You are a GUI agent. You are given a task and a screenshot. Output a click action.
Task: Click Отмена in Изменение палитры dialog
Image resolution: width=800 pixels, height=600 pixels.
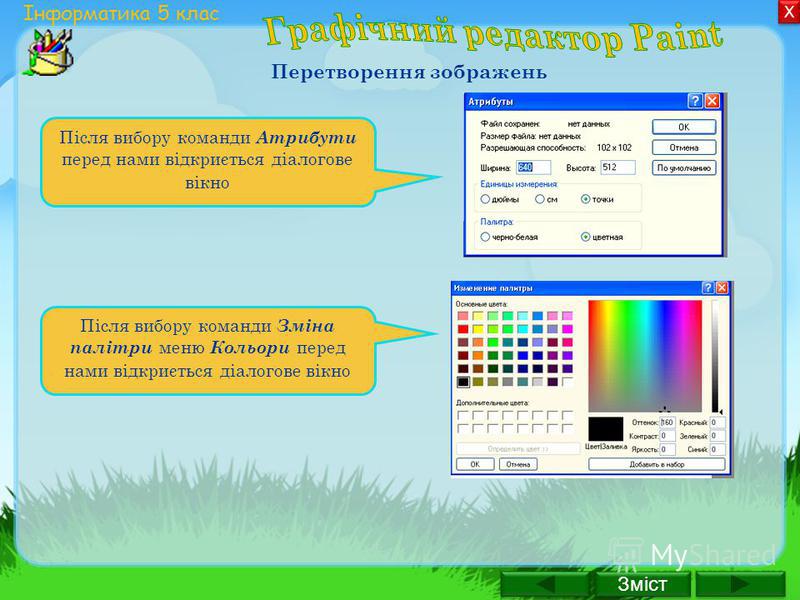click(x=518, y=464)
